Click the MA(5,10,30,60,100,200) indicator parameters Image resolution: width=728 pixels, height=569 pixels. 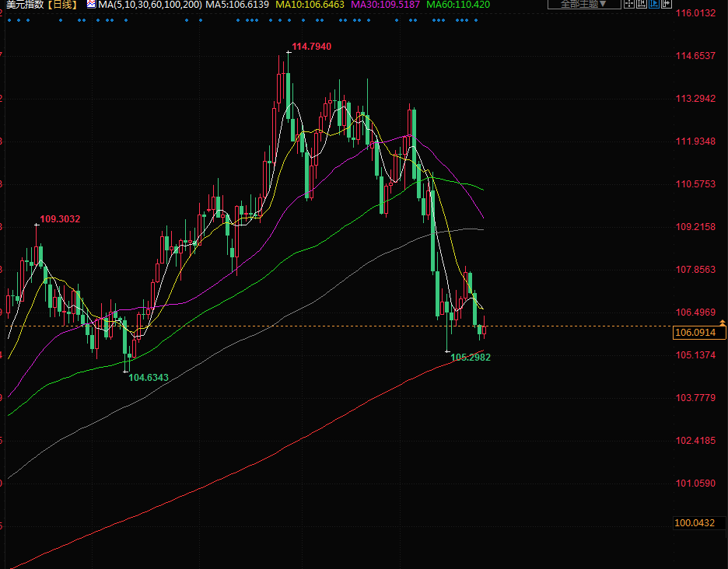[150, 5]
